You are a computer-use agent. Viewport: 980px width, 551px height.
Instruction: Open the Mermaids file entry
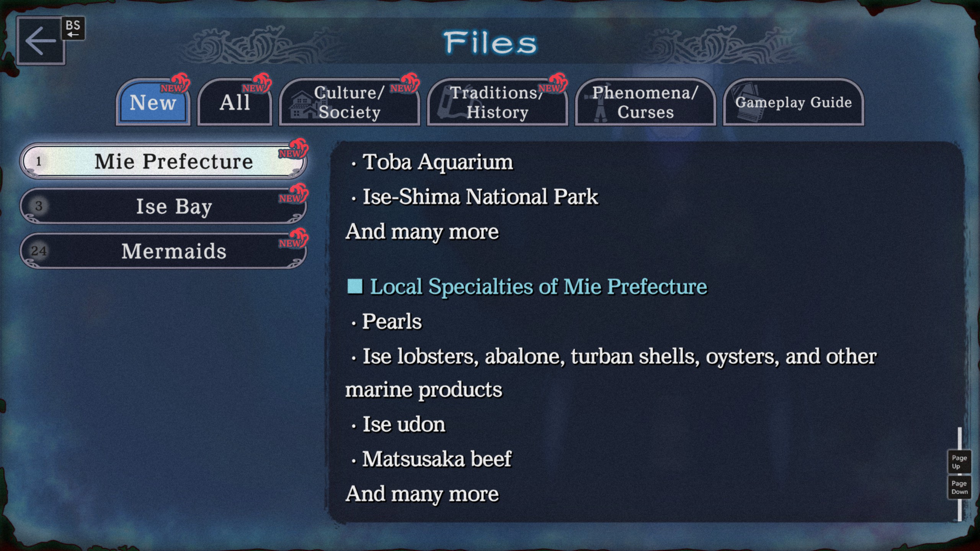163,251
